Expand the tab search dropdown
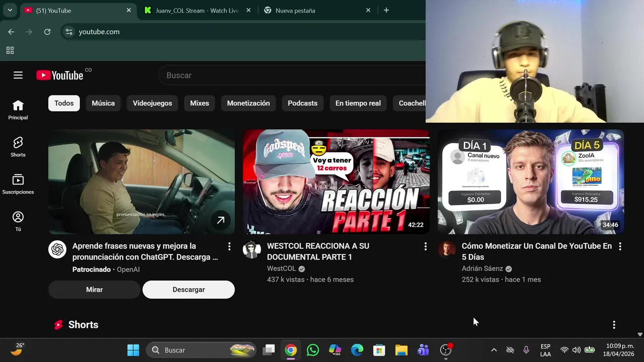Viewport: 644px width, 362px height. click(10, 10)
